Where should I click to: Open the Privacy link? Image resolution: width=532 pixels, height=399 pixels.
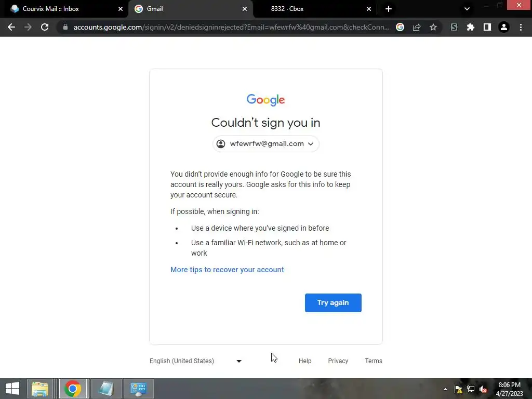tap(338, 361)
